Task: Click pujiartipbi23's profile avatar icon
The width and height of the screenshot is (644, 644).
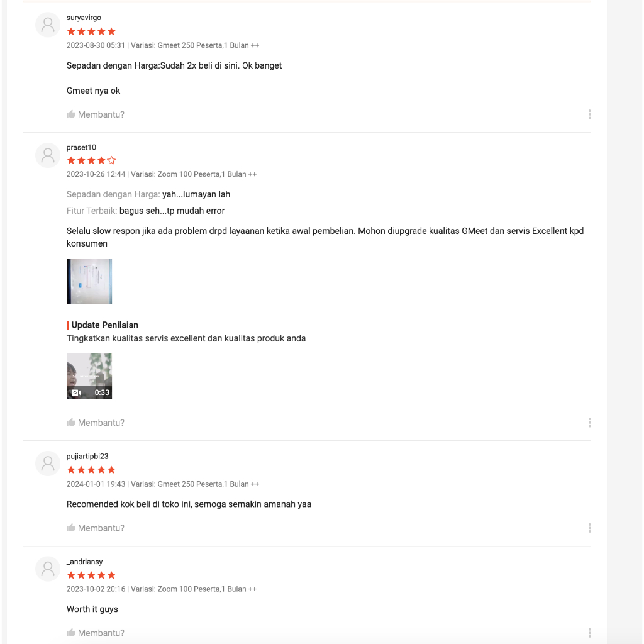Action: pyautogui.click(x=48, y=464)
